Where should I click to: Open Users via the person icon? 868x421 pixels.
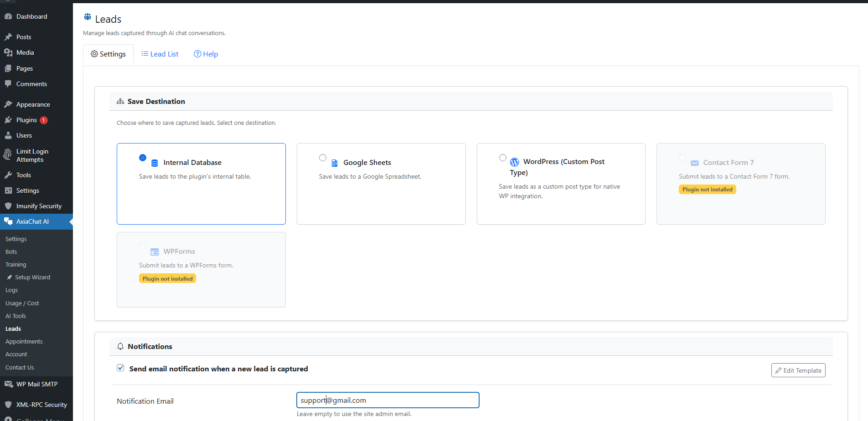point(8,135)
